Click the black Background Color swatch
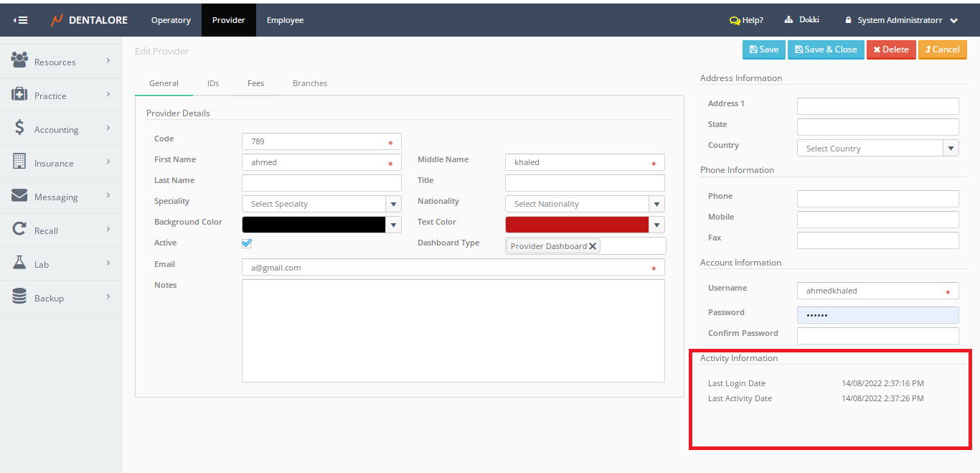This screenshot has height=473, width=980. point(314,225)
